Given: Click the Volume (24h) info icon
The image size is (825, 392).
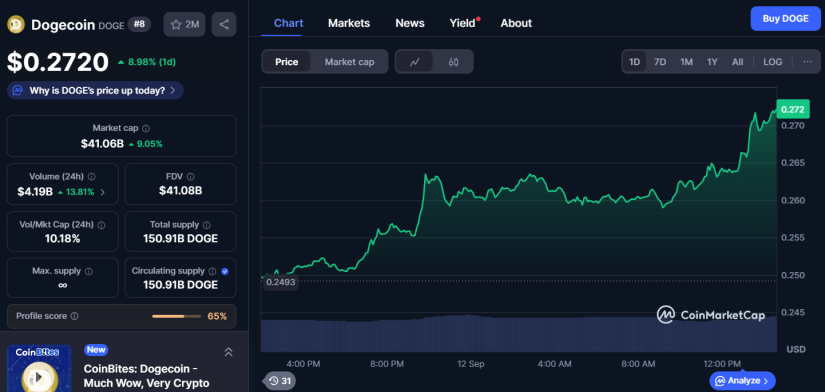Looking at the screenshot, I should point(92,177).
